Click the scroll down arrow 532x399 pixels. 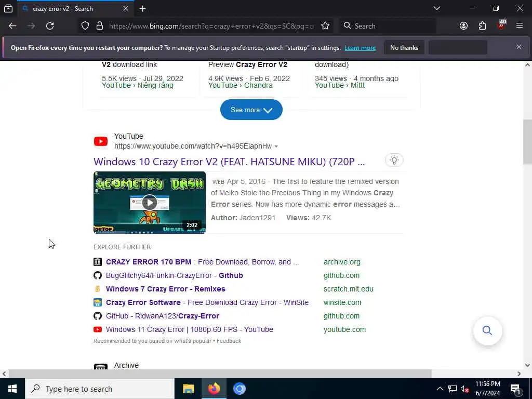click(527, 365)
